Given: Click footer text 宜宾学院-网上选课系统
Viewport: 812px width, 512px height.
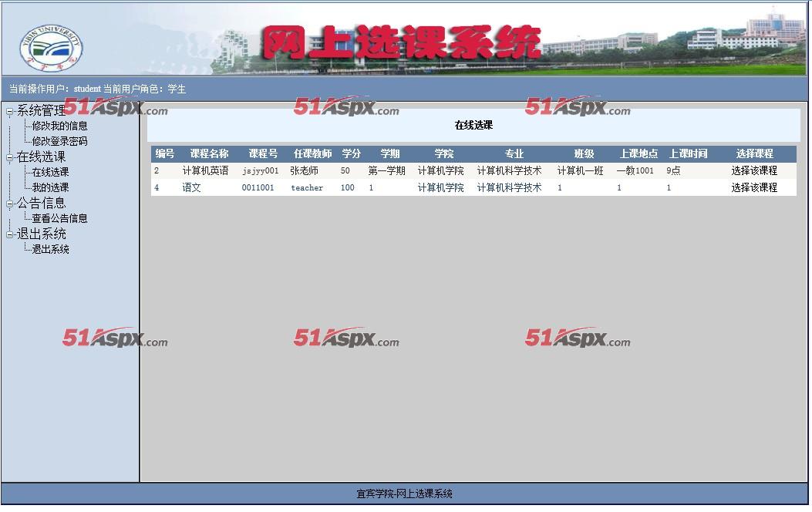Looking at the screenshot, I should click(x=404, y=493).
